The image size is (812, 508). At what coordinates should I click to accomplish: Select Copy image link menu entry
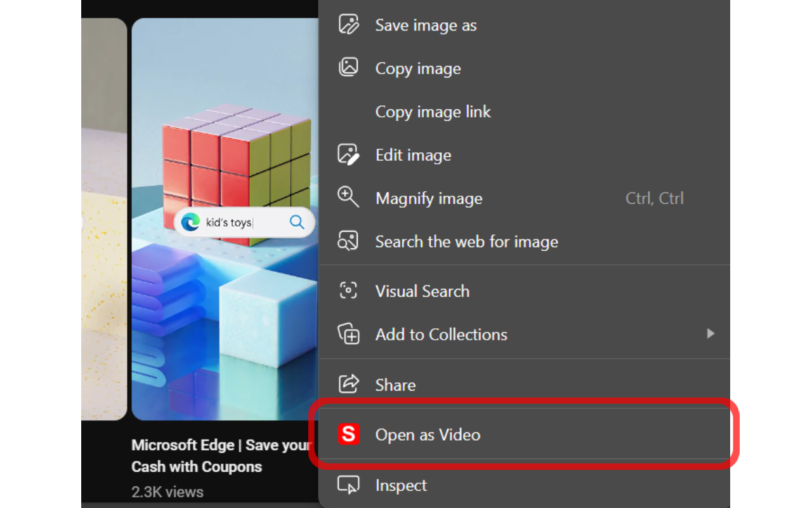433,112
